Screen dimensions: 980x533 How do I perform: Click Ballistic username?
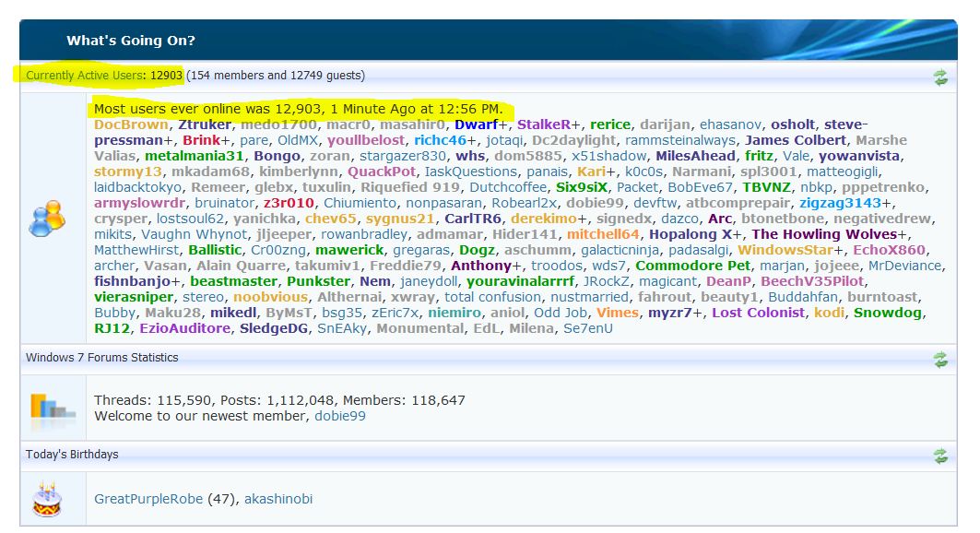tap(215, 250)
